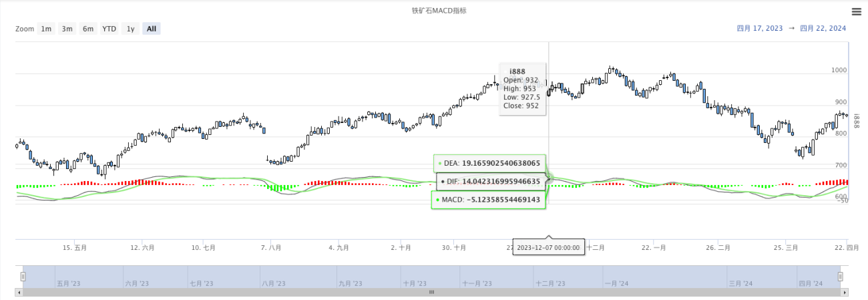Set zoom range to 6m

(x=88, y=29)
